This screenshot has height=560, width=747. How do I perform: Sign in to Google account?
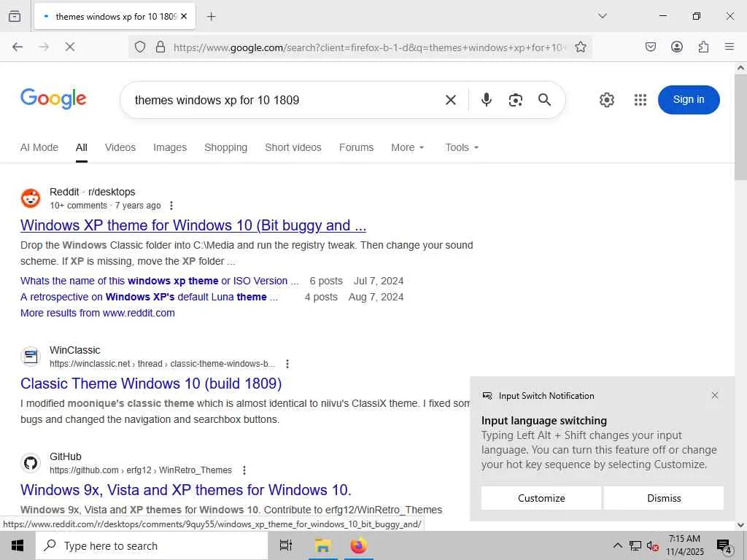coord(689,99)
